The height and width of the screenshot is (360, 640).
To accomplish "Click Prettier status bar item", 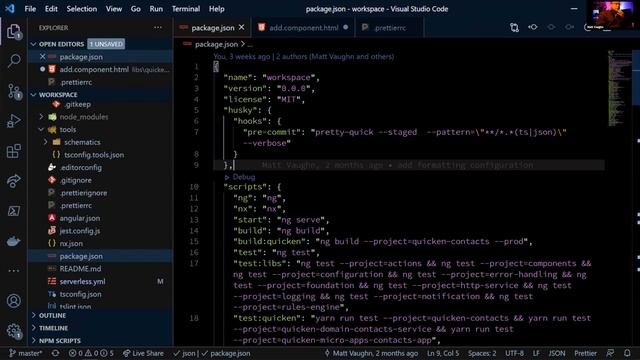I will click(585, 353).
